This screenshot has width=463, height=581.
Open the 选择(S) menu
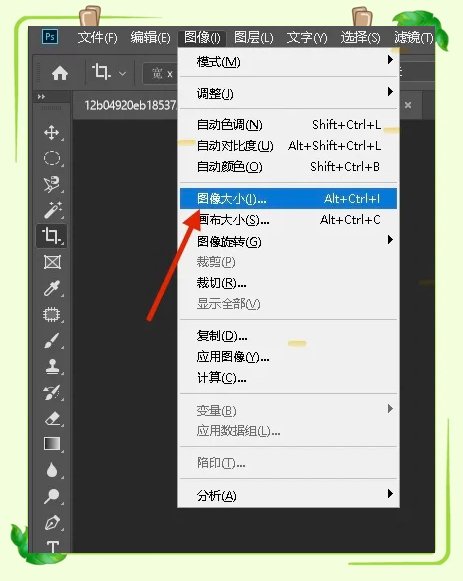(360, 37)
